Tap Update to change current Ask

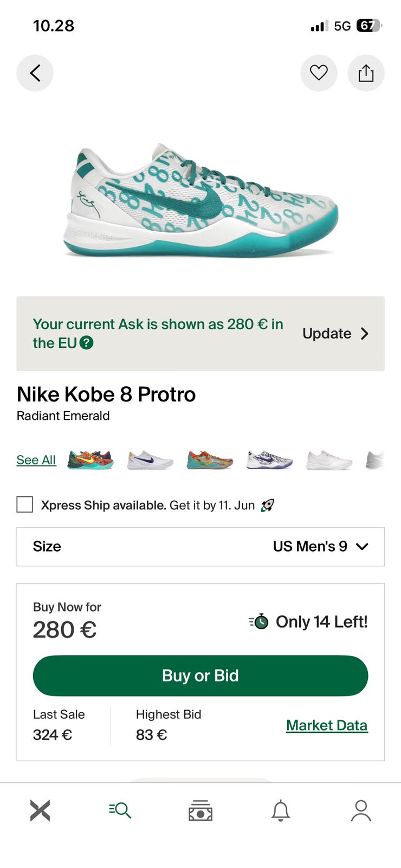pos(335,334)
